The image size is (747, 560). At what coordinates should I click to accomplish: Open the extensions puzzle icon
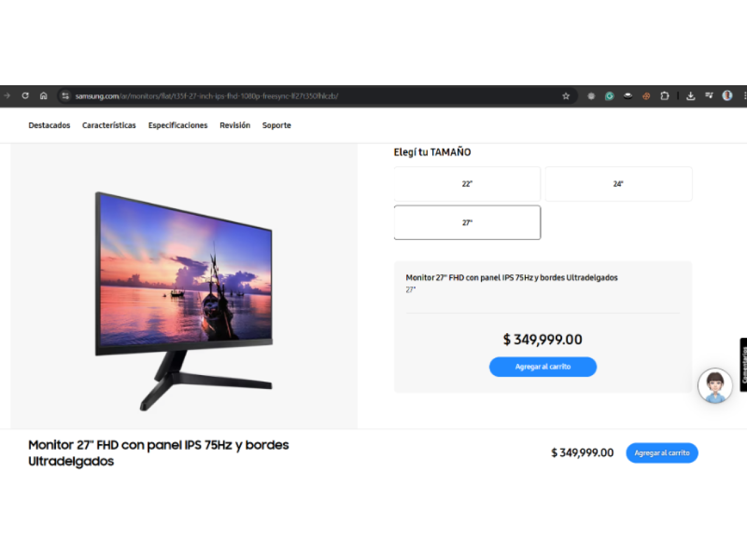[664, 96]
